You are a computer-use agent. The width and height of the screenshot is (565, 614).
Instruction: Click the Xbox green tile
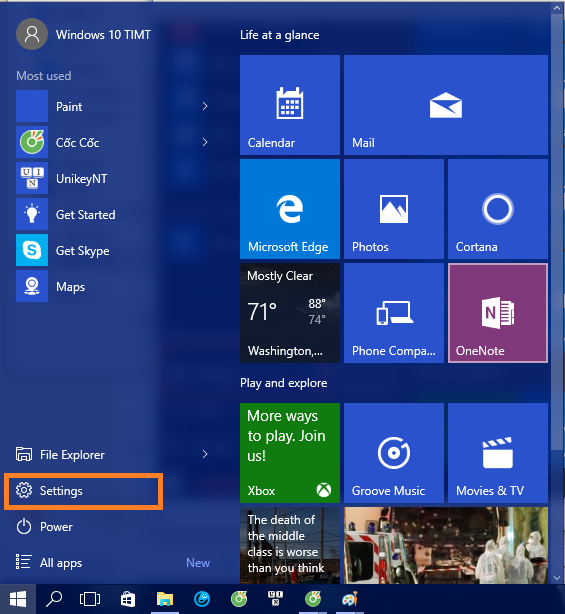coord(290,453)
